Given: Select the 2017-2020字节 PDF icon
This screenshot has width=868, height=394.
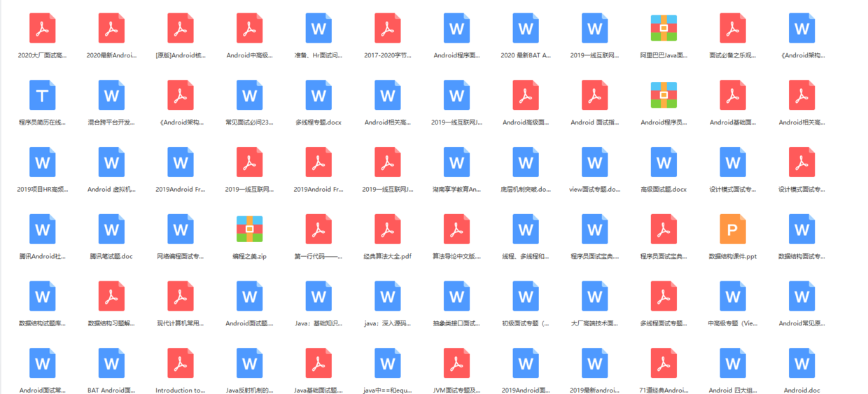Looking at the screenshot, I should click(x=387, y=28).
